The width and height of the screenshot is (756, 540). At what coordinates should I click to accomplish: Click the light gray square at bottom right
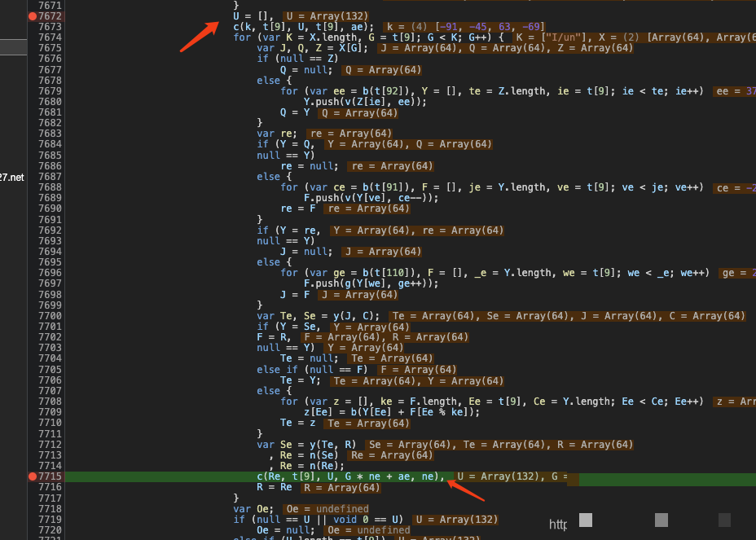click(x=586, y=520)
